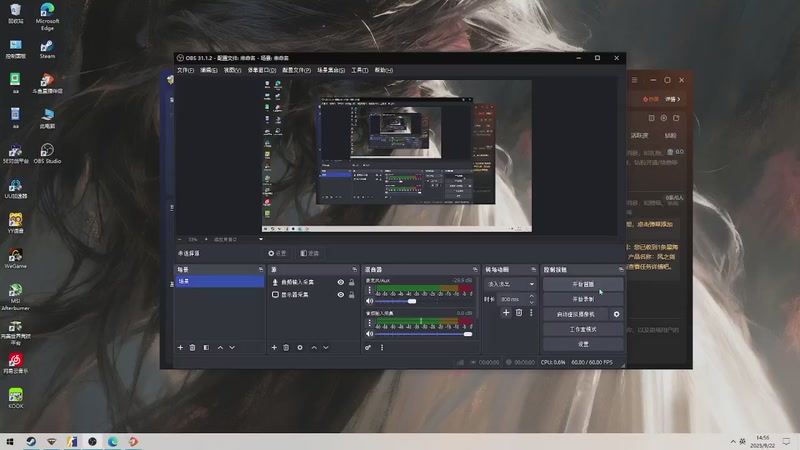Open the 文件(F) menu
Screen dimensions: 800x450
185,70
